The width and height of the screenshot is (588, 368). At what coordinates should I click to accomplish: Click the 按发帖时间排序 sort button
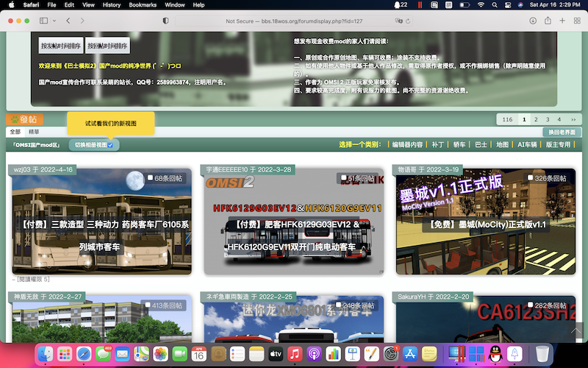coord(61,46)
